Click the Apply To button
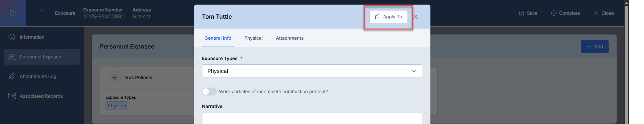644x124 pixels. click(x=388, y=17)
